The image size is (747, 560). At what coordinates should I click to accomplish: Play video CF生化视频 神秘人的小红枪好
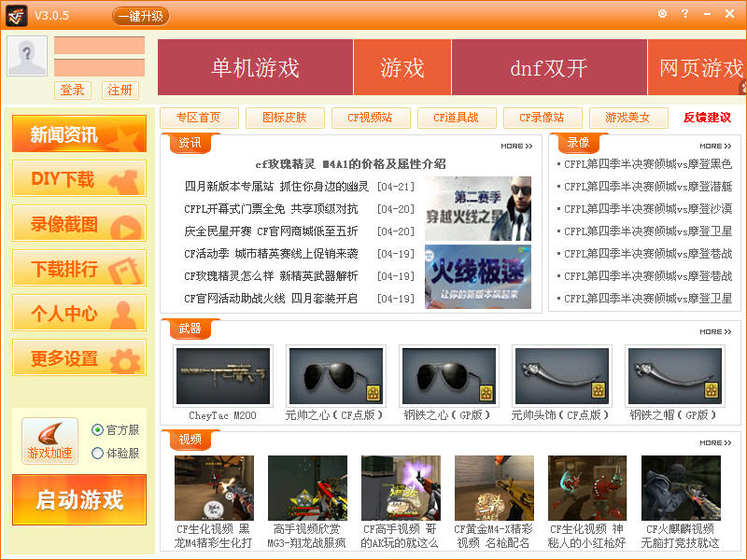(x=587, y=488)
